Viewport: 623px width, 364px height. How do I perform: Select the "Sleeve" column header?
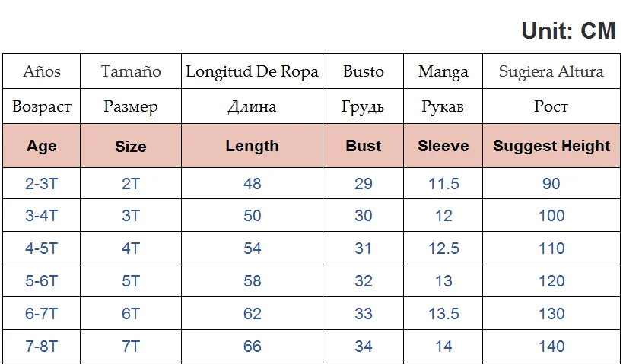443,146
